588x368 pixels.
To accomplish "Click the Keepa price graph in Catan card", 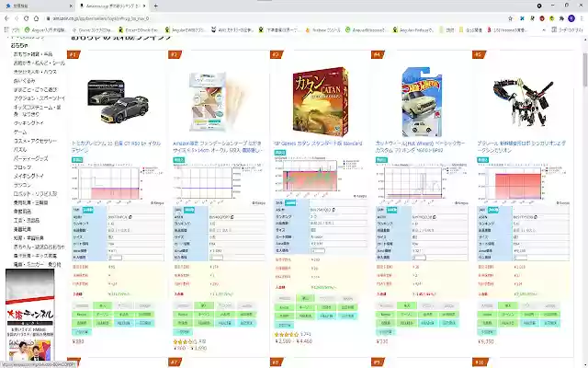I will (320, 177).
